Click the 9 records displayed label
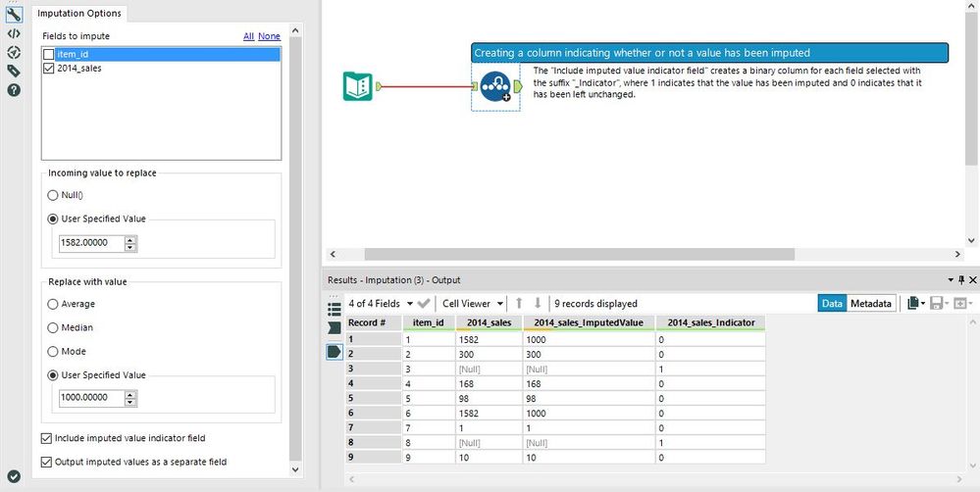This screenshot has width=980, height=492. tap(595, 304)
